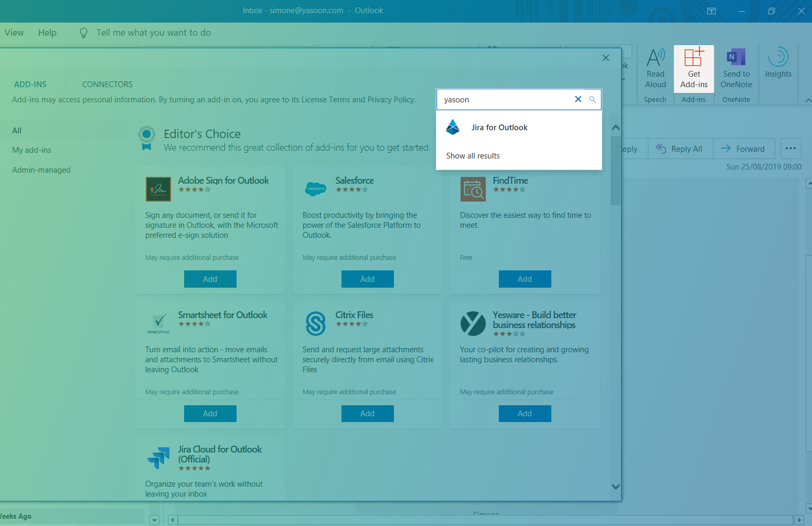This screenshot has height=526, width=812.
Task: Switch to the CONNECTORS tab
Action: (107, 85)
